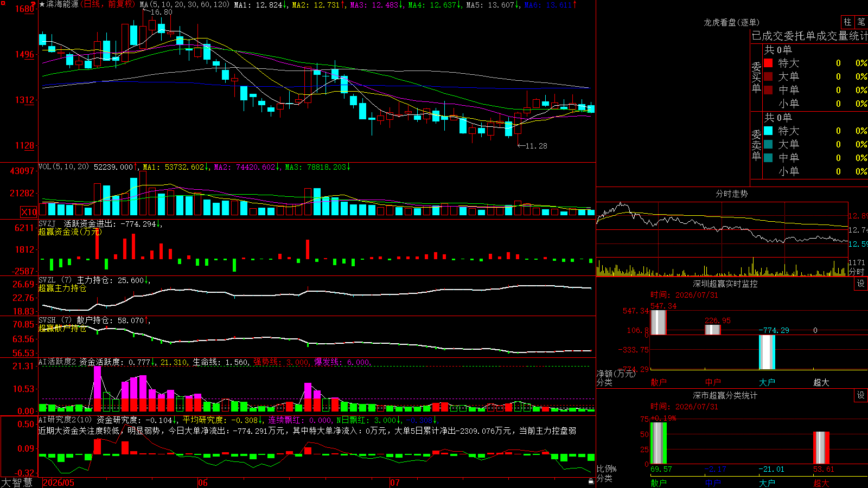Screen dimensions: 868x488
Task: Click the 委买单 section label
Action: (x=756, y=78)
